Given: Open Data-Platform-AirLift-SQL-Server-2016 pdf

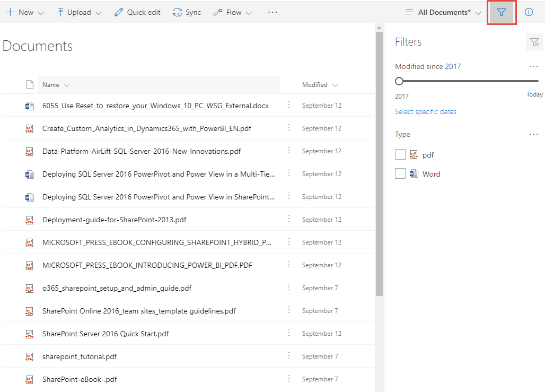Looking at the screenshot, I should 142,151.
